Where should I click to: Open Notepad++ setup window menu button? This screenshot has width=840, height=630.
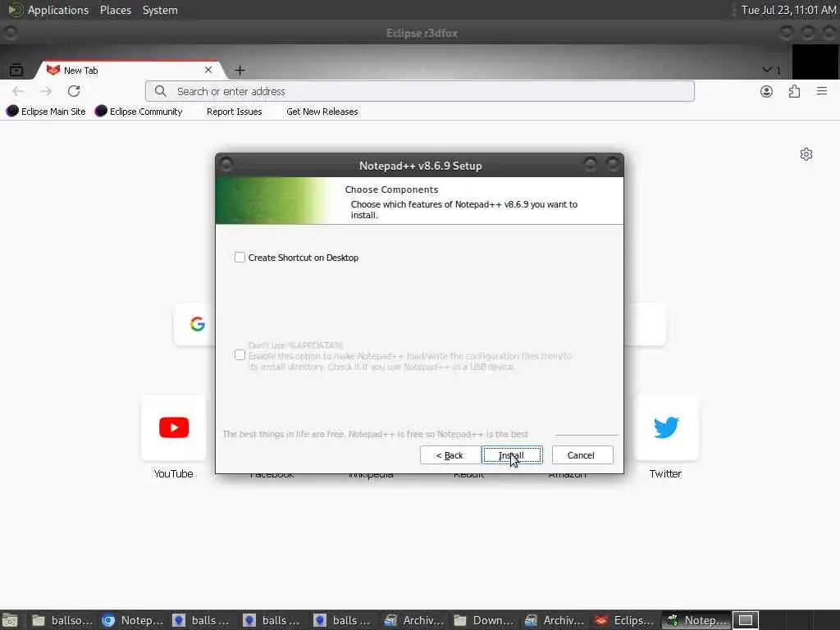226,164
